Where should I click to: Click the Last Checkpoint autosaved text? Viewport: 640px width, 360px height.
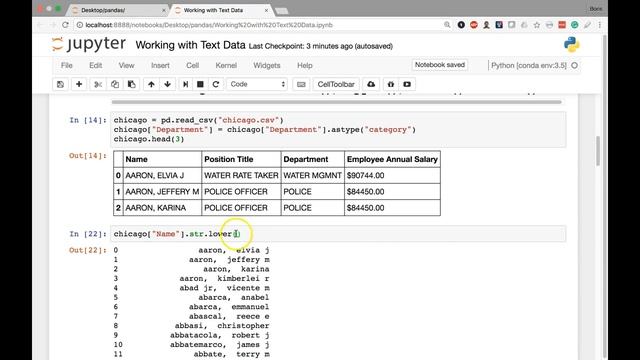(321, 46)
